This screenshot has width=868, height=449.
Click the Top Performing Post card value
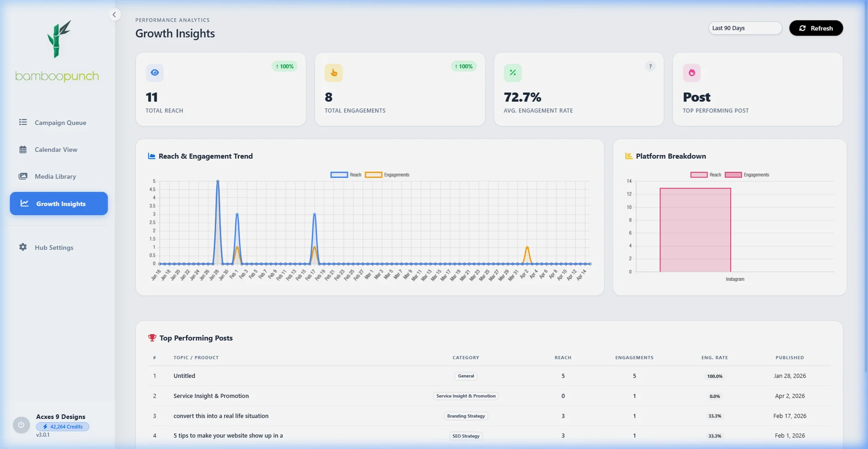(697, 97)
